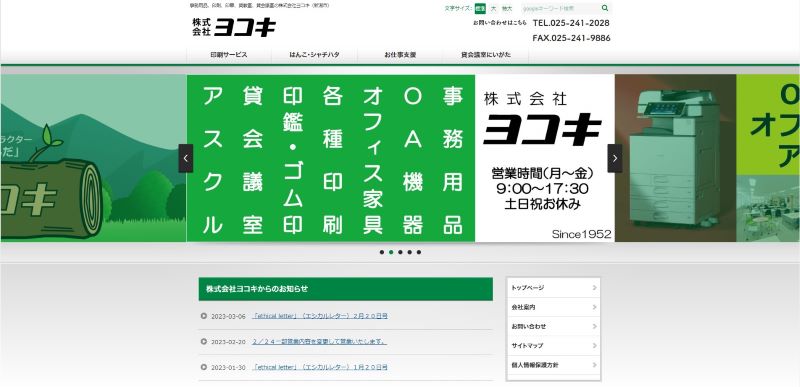
Task: Open the はんこ・シャチハタ menu
Action: [x=314, y=55]
